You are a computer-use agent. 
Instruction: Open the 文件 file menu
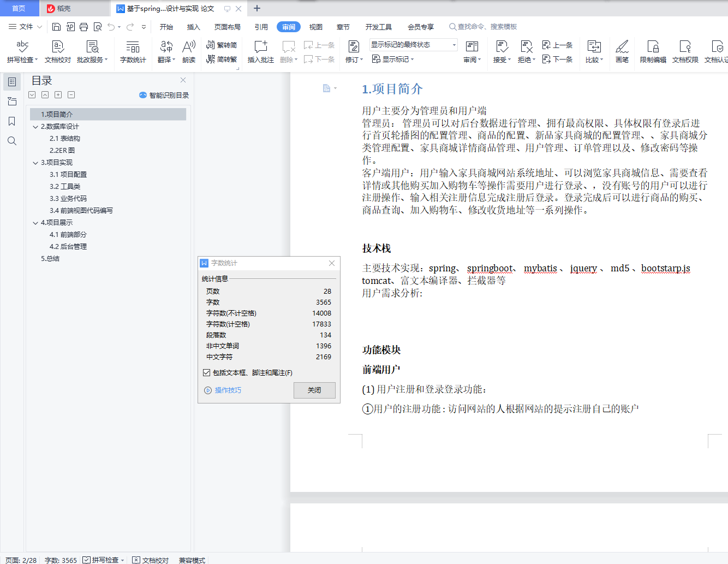(x=25, y=27)
